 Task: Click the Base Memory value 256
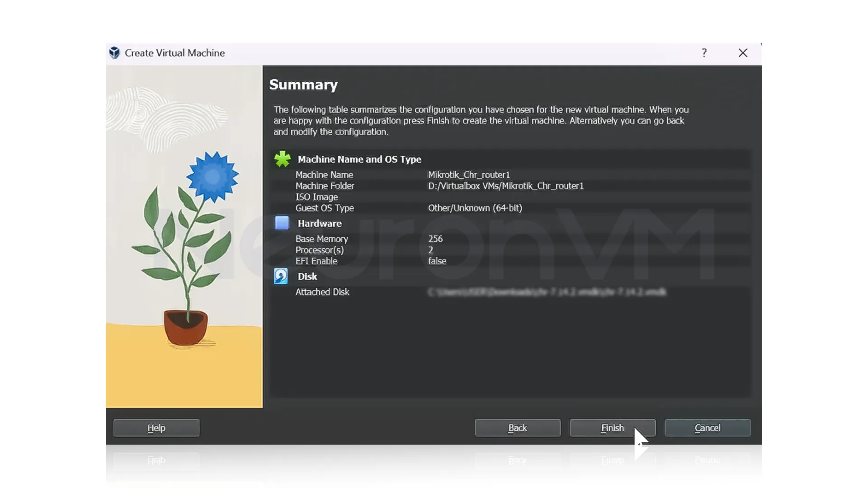pyautogui.click(x=435, y=239)
